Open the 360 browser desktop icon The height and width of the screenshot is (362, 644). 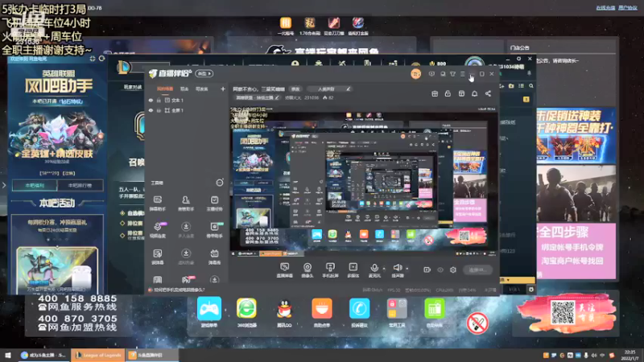tap(246, 312)
